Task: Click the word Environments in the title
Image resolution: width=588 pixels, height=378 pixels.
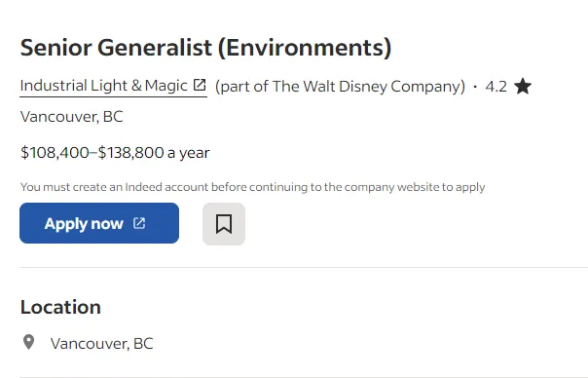Action: pos(305,48)
